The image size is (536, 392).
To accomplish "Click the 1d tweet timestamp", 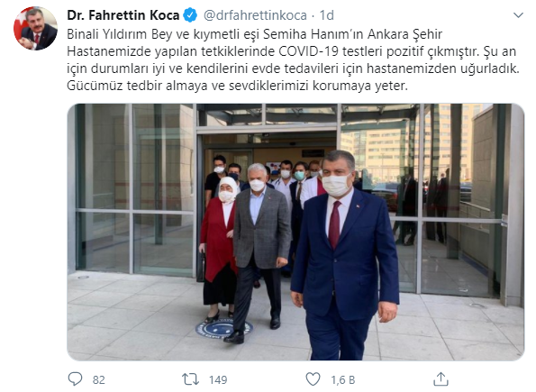I will click(326, 15).
